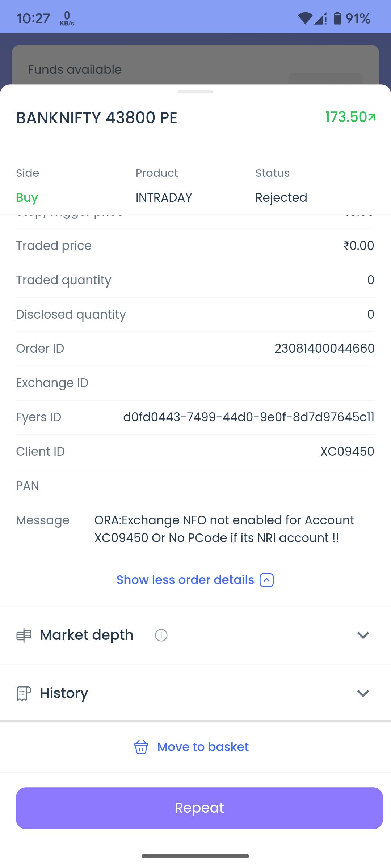The width and height of the screenshot is (391, 868).
Task: Tap the battery icon in status bar
Action: (x=337, y=18)
